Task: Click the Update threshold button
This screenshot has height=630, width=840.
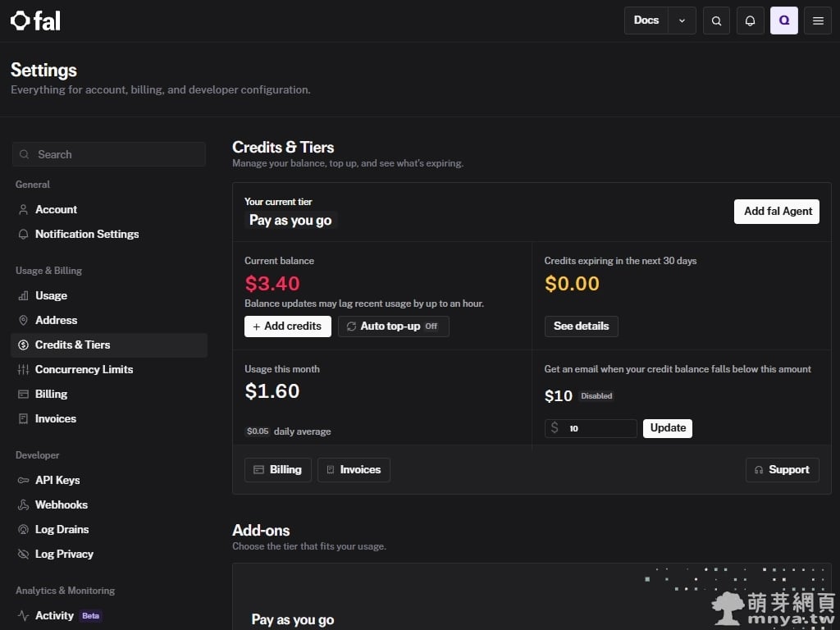Action: (x=668, y=428)
